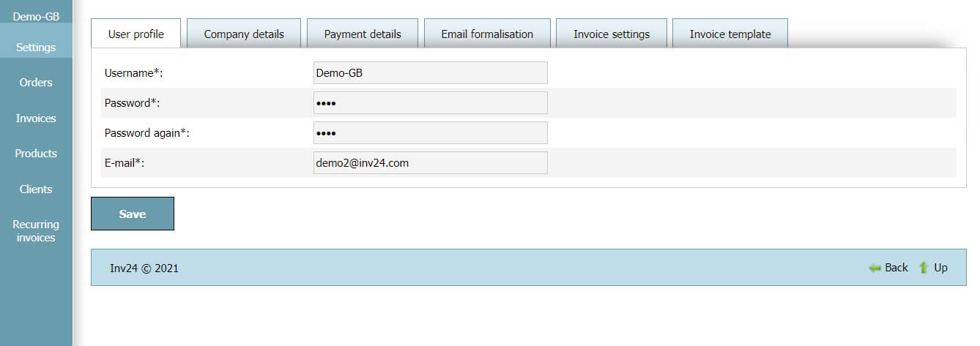Open the Invoice template tab
This screenshot has width=980, height=346.
[730, 34]
